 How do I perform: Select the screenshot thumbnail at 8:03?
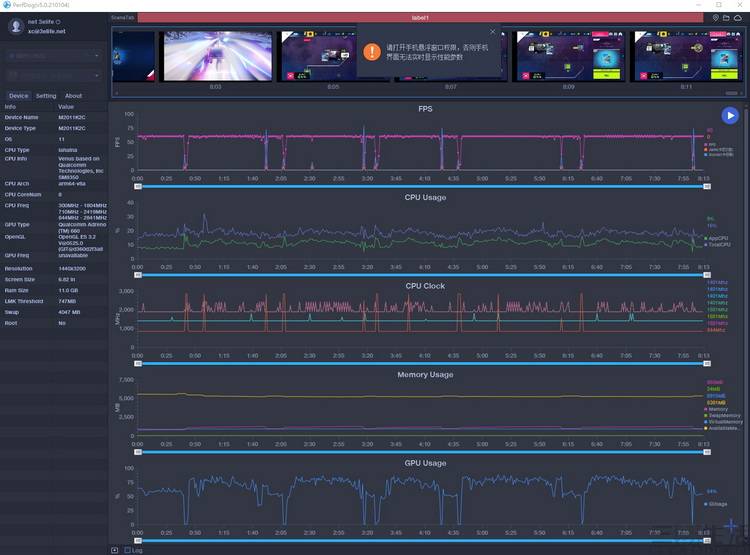pyautogui.click(x=215, y=55)
